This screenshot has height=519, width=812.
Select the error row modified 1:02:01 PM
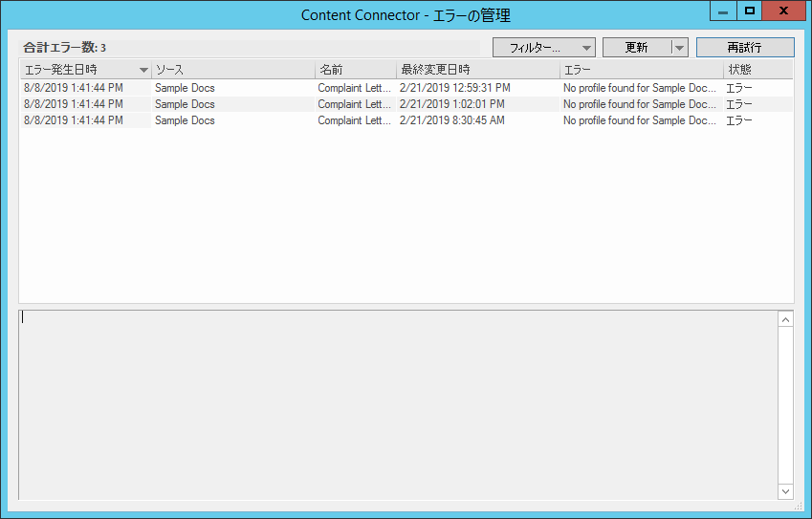coord(454,104)
